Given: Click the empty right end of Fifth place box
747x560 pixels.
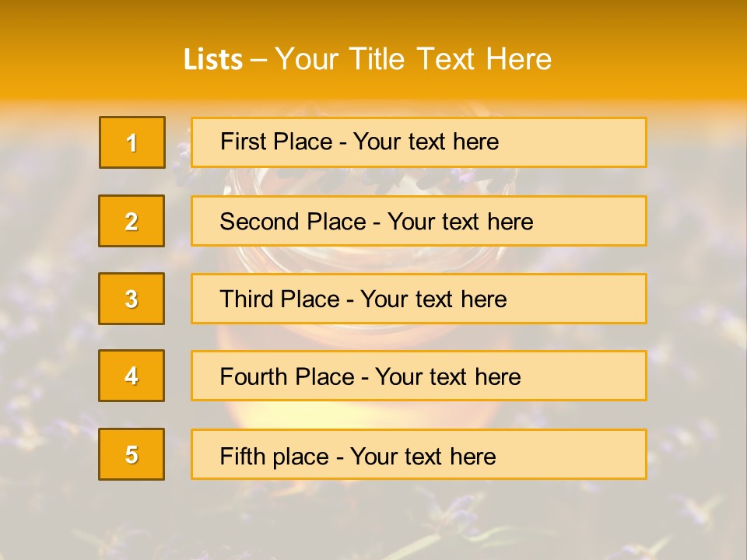Looking at the screenshot, I should coord(591,454).
